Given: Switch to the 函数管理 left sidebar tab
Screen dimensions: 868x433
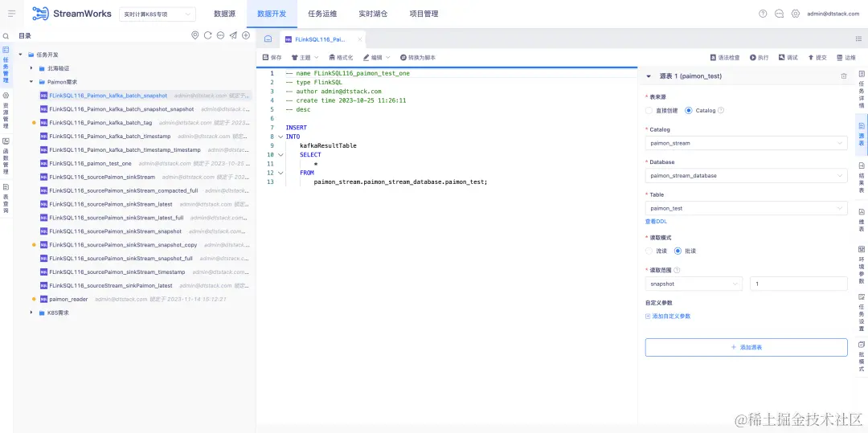Looking at the screenshot, I should click(x=6, y=157).
